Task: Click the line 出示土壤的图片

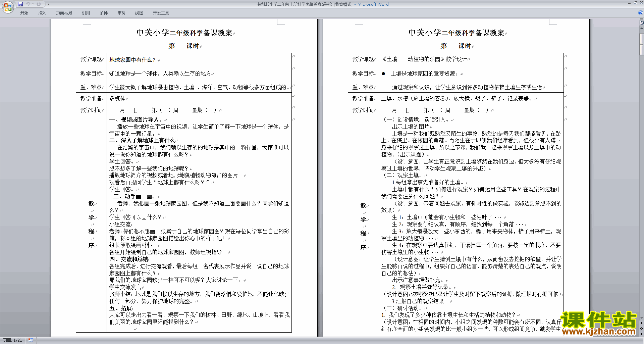Action: pyautogui.click(x=411, y=127)
